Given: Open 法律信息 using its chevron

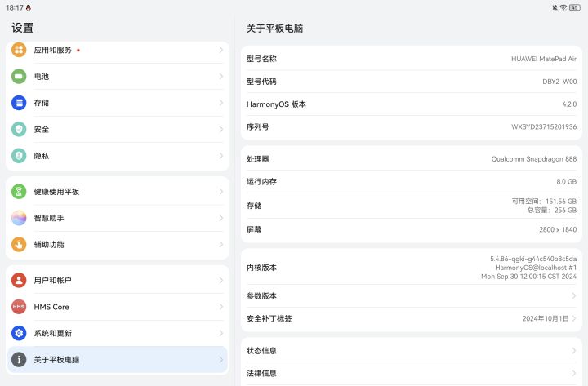Looking at the screenshot, I should tap(574, 373).
